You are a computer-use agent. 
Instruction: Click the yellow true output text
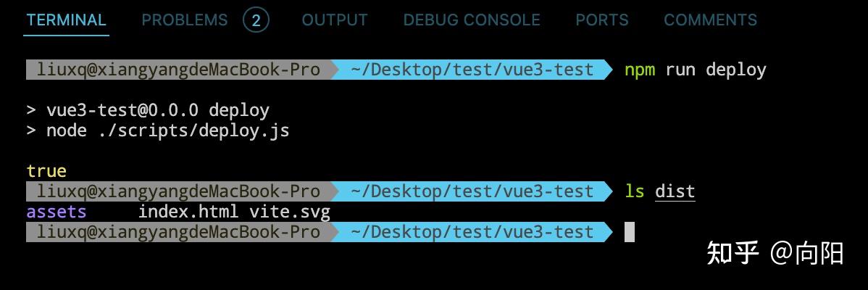(46, 171)
